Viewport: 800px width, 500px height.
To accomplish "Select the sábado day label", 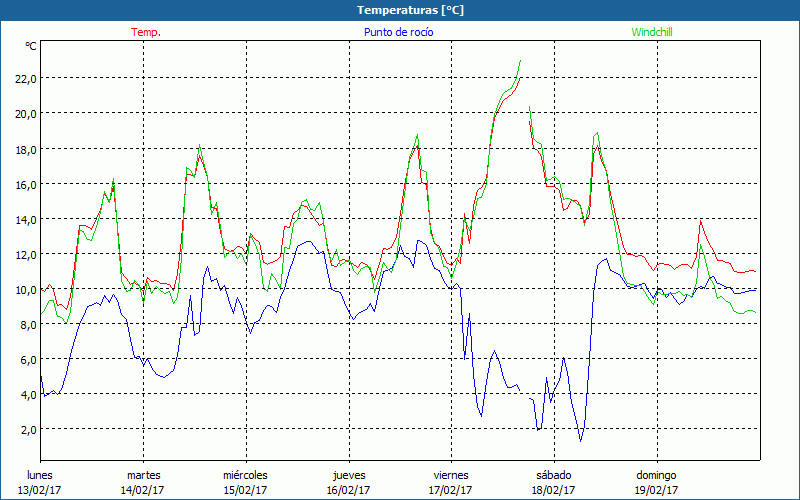I will pyautogui.click(x=553, y=474).
